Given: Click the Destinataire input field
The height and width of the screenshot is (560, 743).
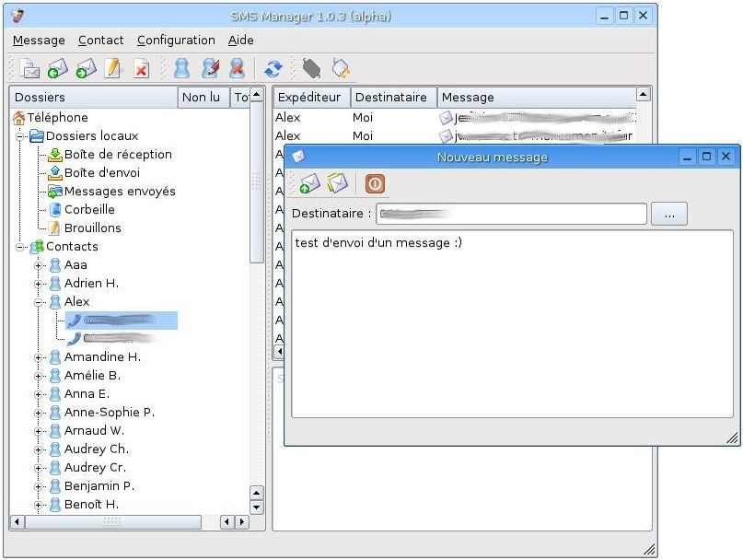Looking at the screenshot, I should [511, 214].
